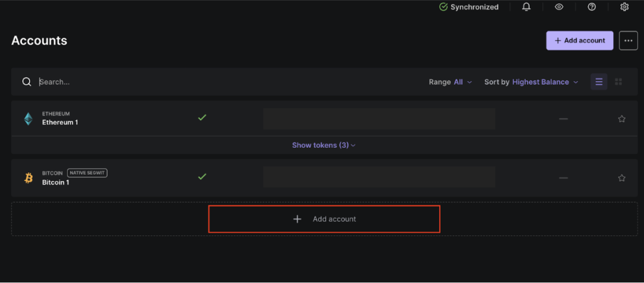Expand Show tokens (3) list
Viewport: 644px width, 283px height.
click(323, 145)
